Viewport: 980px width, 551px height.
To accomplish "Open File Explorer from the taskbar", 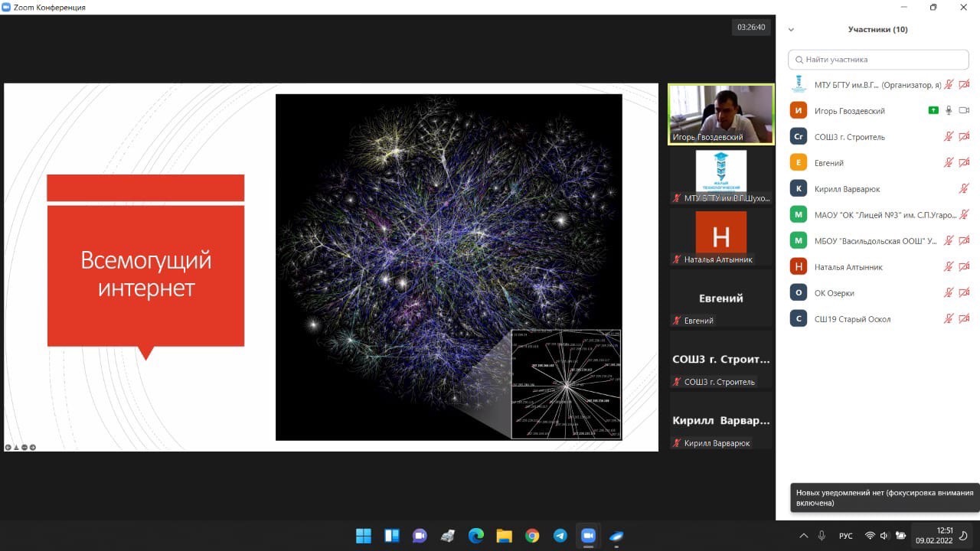I will tap(504, 535).
